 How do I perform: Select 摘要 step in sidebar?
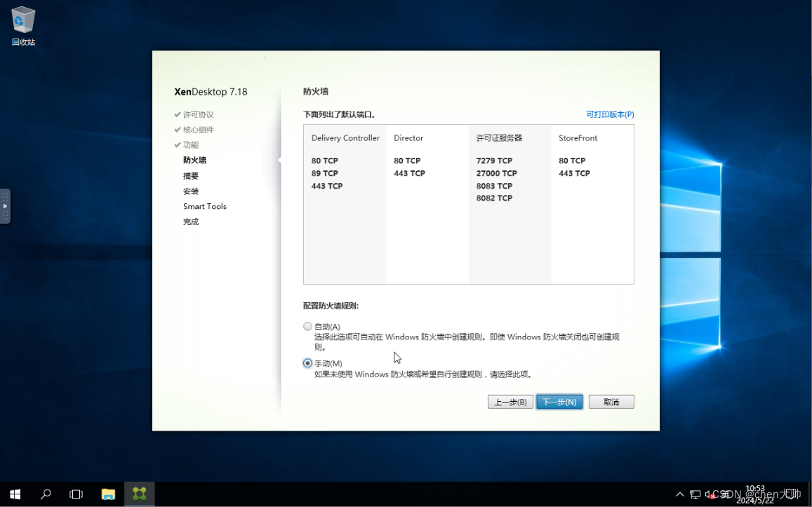191,176
